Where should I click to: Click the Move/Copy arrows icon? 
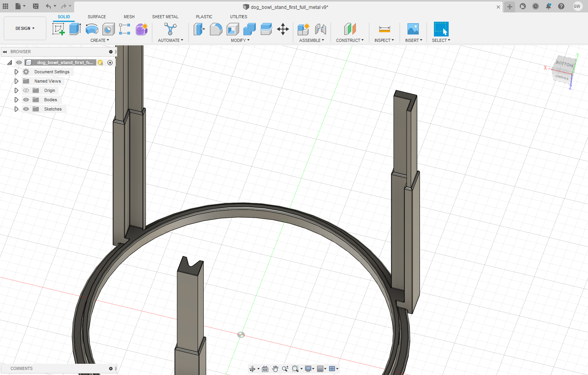click(x=283, y=29)
